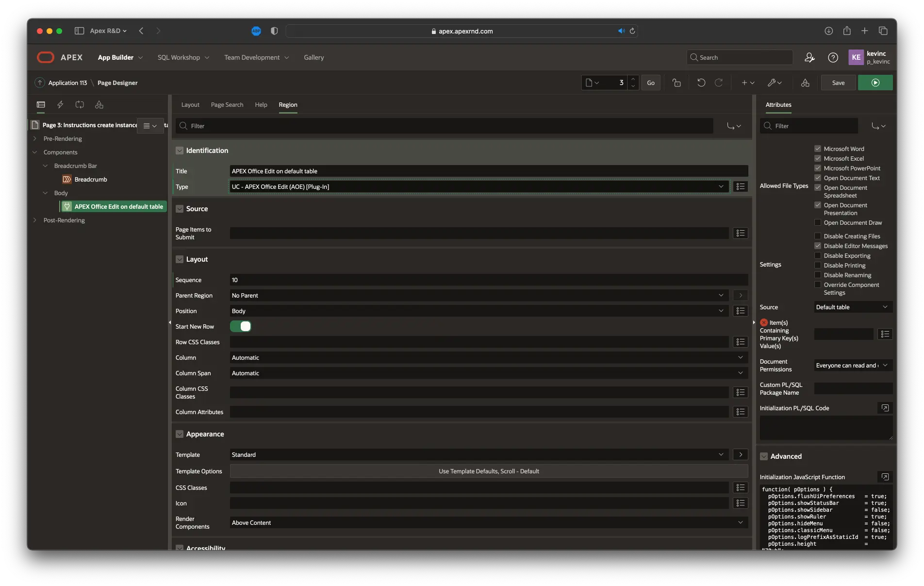Open the Column Span dropdown
924x586 pixels.
(489, 373)
